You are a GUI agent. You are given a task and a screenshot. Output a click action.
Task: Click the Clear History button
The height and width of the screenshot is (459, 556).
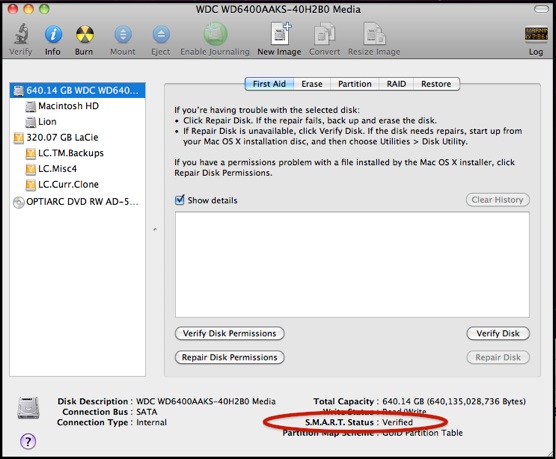[x=497, y=200]
